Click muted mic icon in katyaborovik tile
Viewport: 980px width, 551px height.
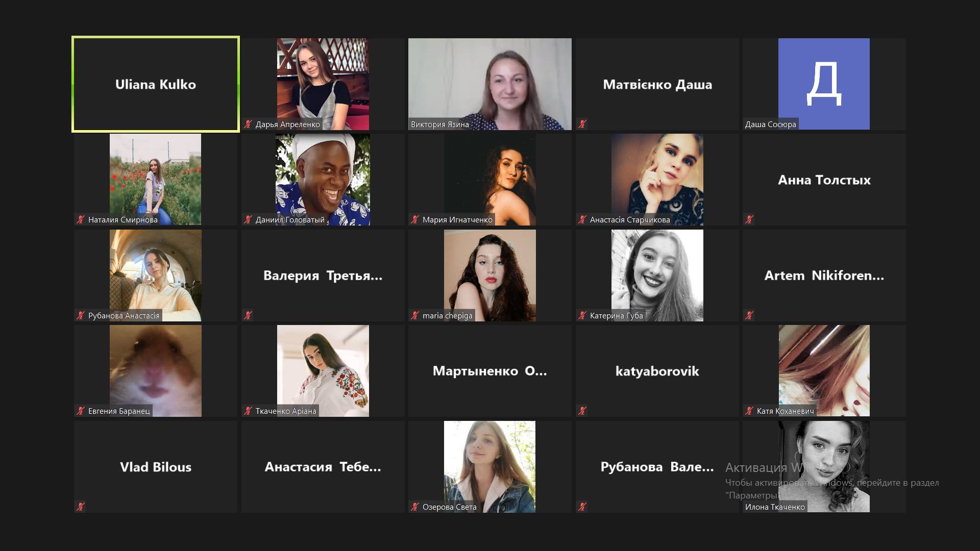582,411
